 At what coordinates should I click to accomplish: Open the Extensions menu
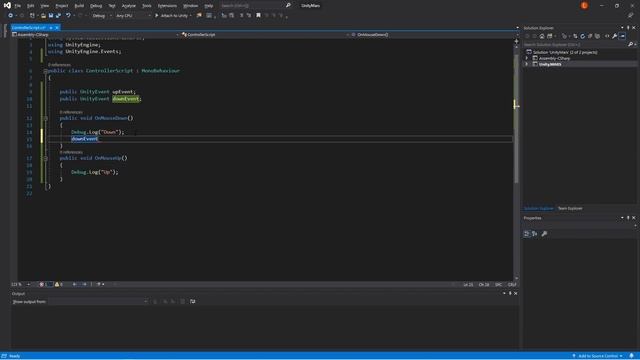[167, 6]
